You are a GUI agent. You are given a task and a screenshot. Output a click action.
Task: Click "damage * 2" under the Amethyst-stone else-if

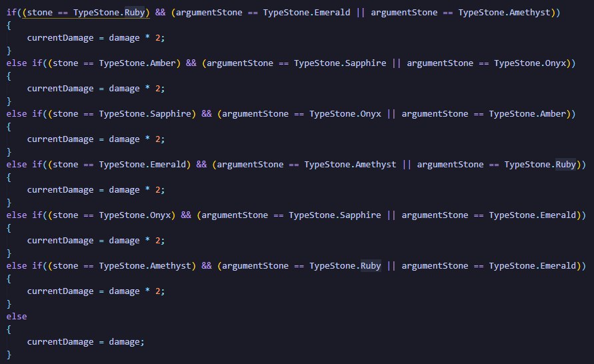tap(135, 291)
